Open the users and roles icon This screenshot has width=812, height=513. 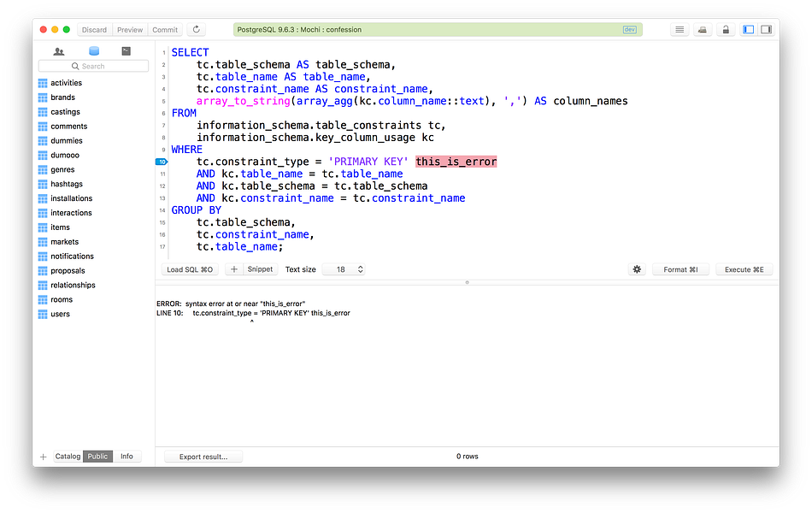[58, 51]
